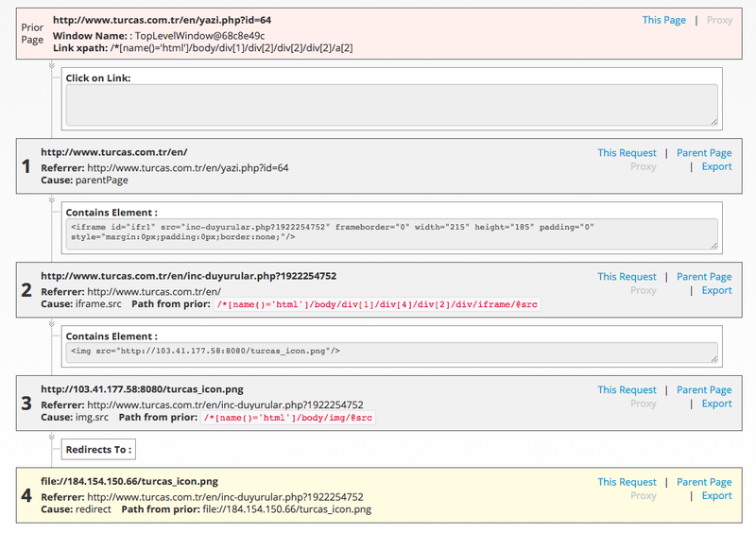Image resolution: width=756 pixels, height=533 pixels.
Task: Open This Request for request 1
Action: 627,153
